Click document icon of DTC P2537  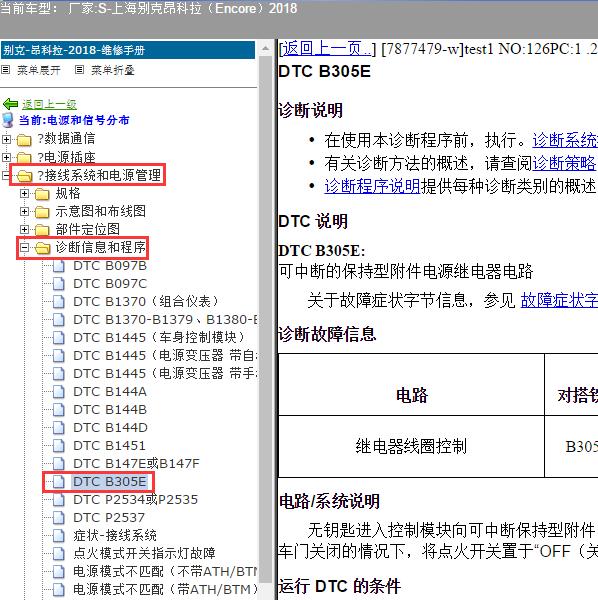59,517
